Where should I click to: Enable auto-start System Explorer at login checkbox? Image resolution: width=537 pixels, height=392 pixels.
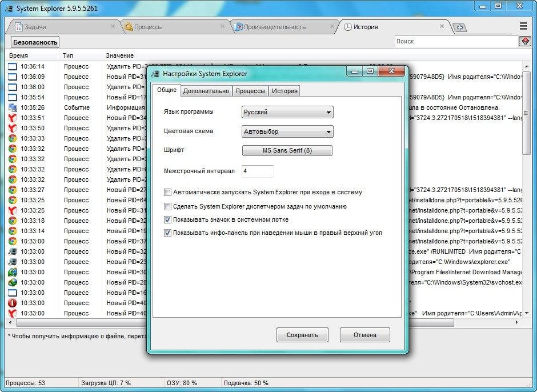[167, 192]
